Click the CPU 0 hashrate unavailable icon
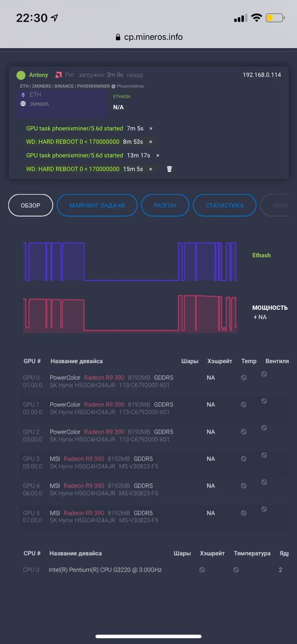Image resolution: width=297 pixels, height=644 pixels. (x=202, y=570)
